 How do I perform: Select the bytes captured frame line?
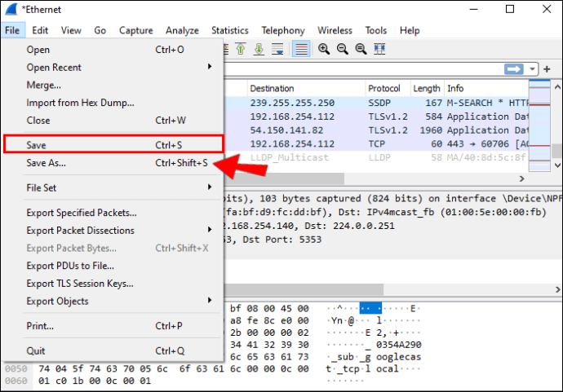(392, 199)
